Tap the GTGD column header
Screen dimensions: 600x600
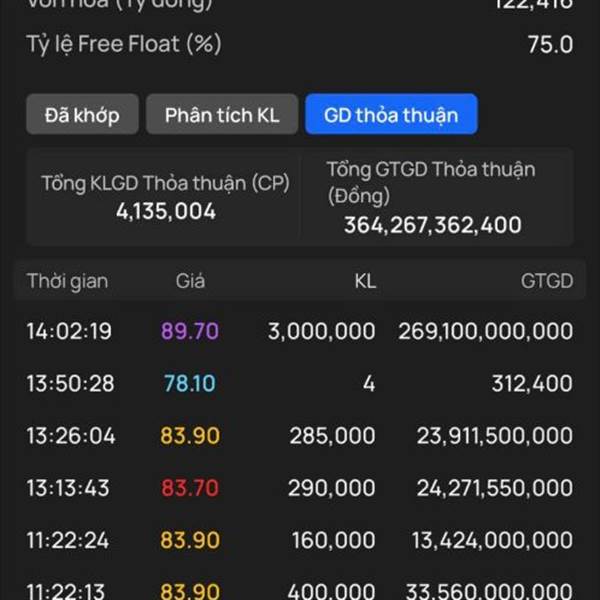546,281
